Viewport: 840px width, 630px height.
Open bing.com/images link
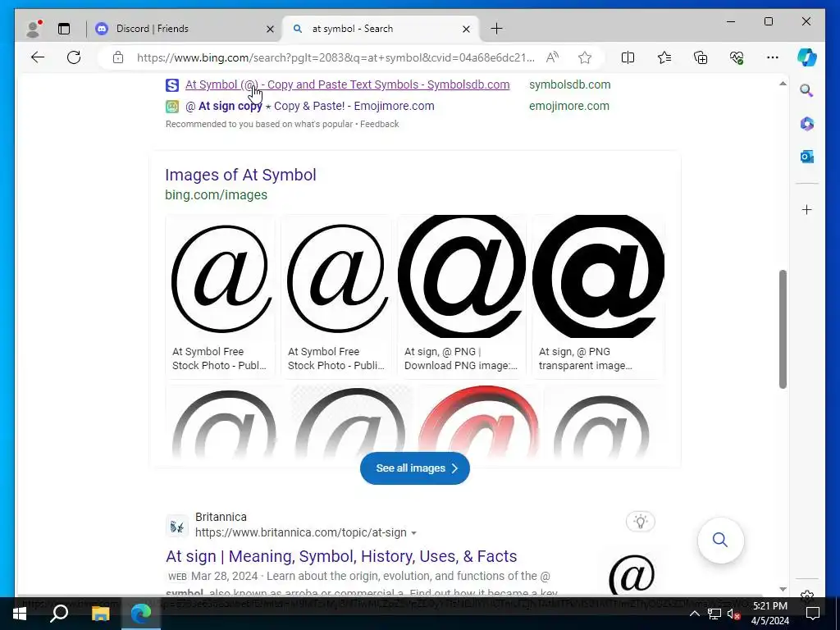click(x=216, y=195)
